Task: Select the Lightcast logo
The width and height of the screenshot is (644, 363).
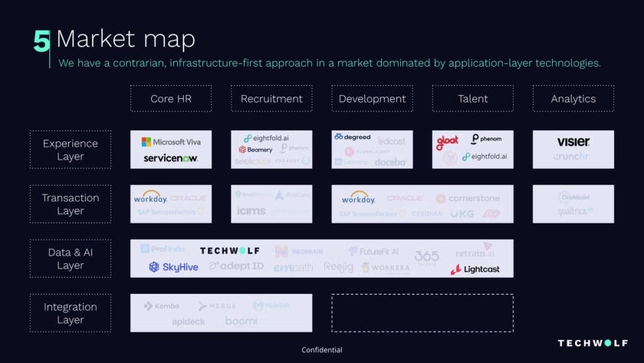Action: click(x=475, y=269)
